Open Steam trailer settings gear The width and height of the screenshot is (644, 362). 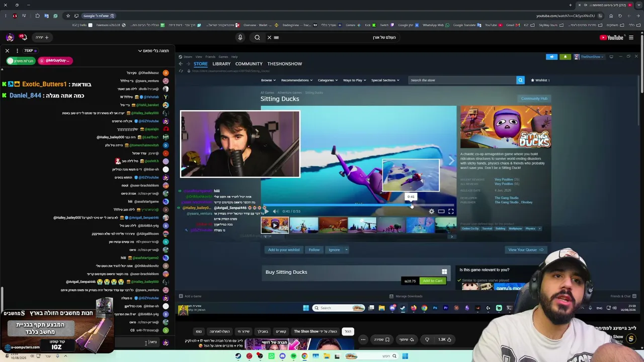click(432, 212)
